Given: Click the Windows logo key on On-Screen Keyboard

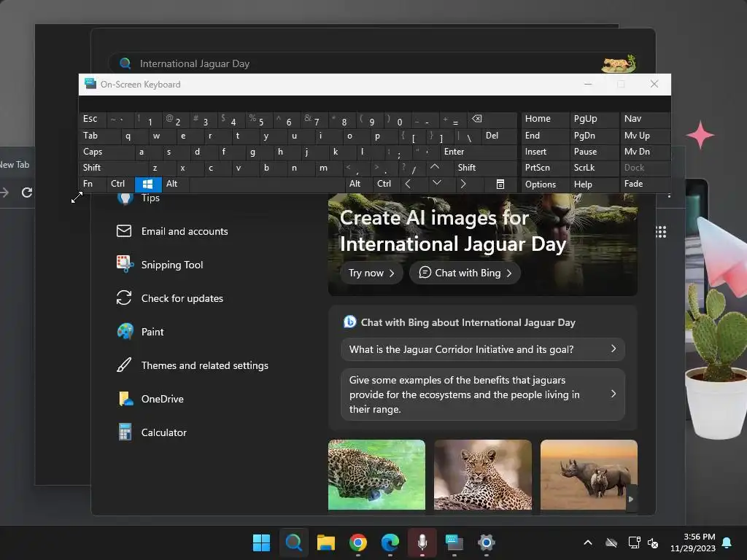Looking at the screenshot, I should 147,184.
